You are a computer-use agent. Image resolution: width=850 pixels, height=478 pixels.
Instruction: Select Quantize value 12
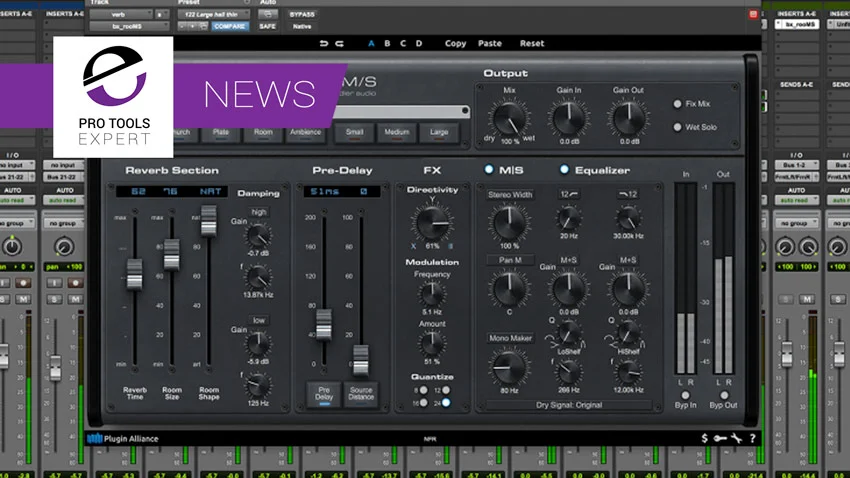[x=446, y=390]
